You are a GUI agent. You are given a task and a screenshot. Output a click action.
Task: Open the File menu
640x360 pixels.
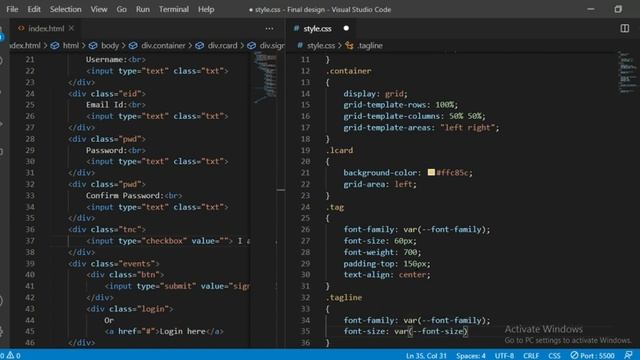tap(12, 9)
